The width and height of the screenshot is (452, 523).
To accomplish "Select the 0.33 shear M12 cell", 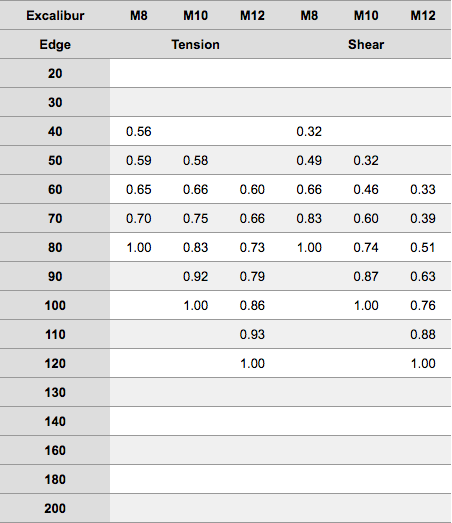I will click(x=423, y=189).
